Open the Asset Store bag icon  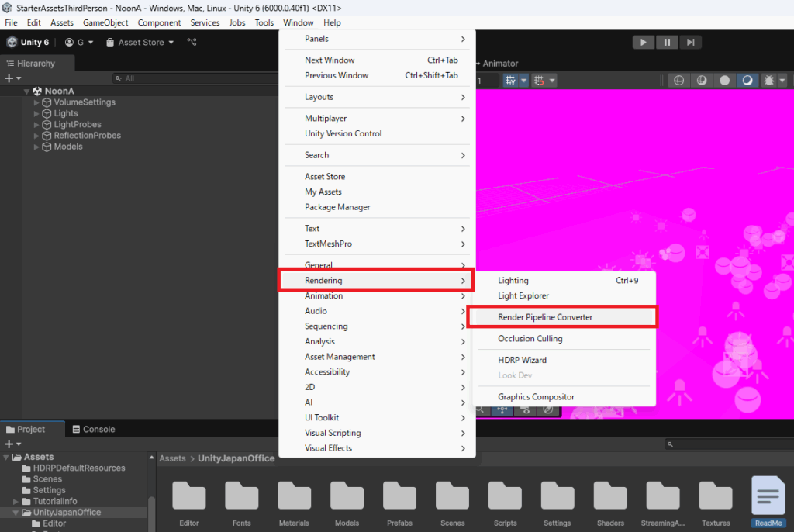pos(110,42)
